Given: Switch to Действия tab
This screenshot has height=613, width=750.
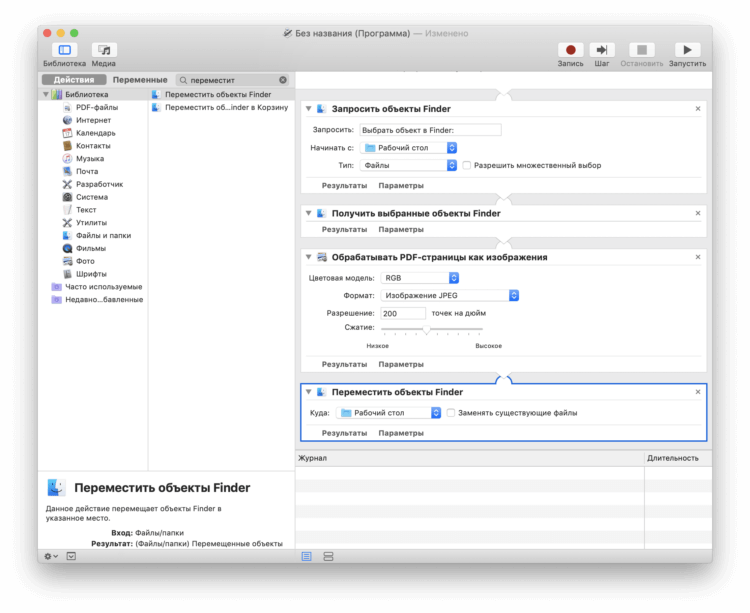Looking at the screenshot, I should tap(74, 80).
